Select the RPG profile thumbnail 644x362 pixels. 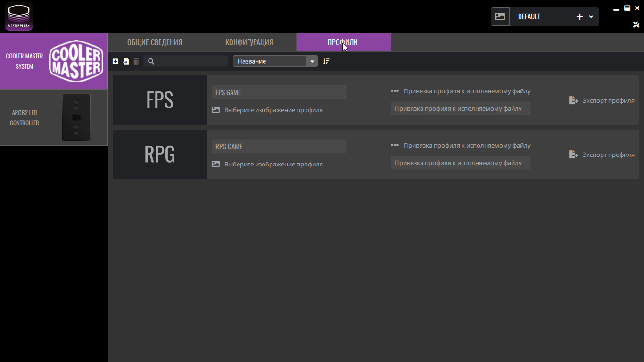(x=160, y=155)
